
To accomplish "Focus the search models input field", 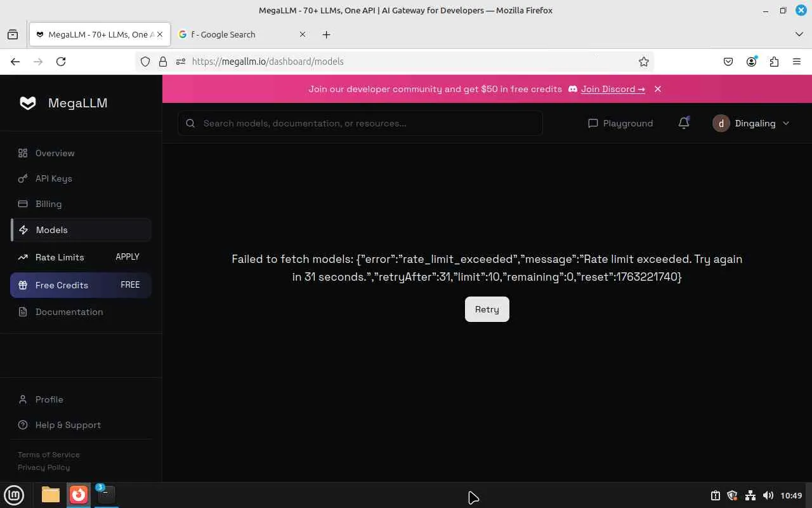I will (360, 123).
